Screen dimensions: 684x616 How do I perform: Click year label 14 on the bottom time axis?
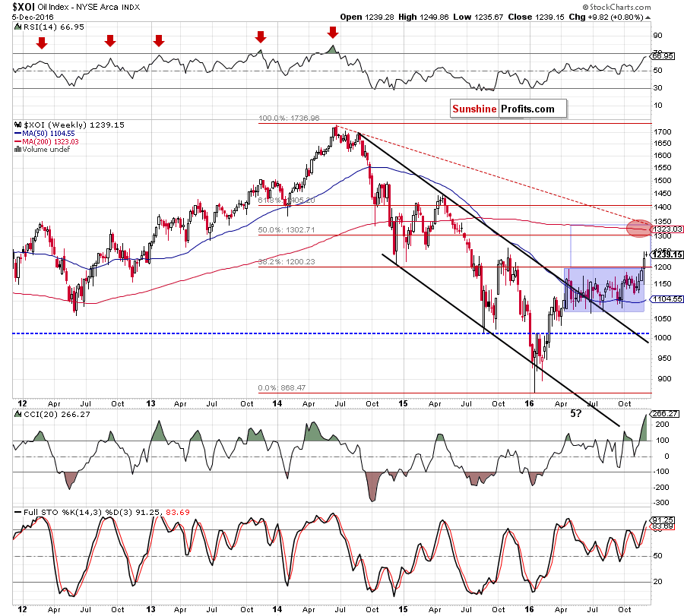pos(277,609)
